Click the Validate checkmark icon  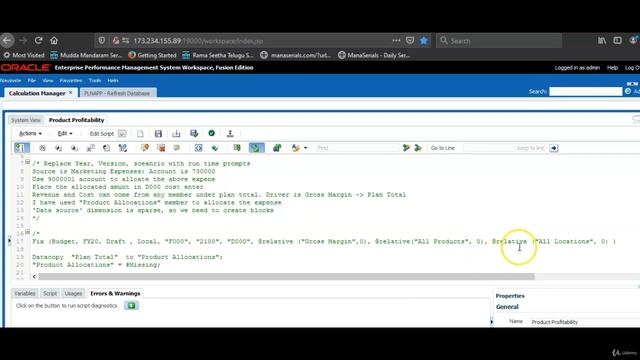[x=211, y=133]
